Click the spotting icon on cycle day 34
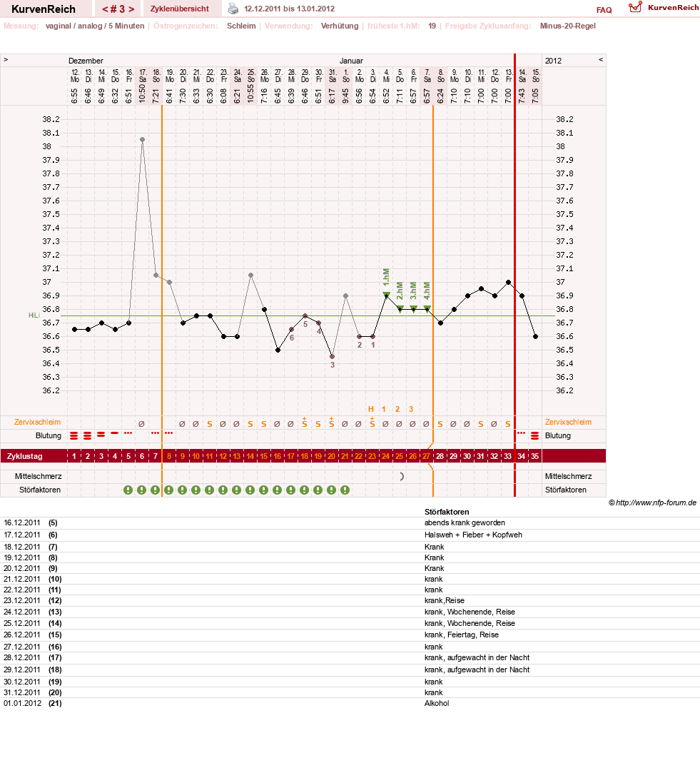This screenshot has width=700, height=768. pyautogui.click(x=522, y=433)
